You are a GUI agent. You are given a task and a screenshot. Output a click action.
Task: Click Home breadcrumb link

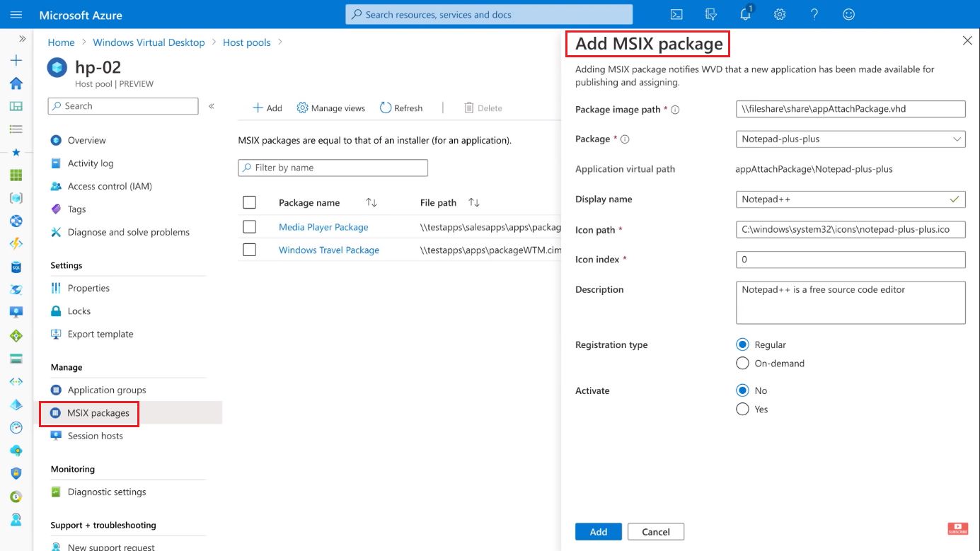(x=61, y=42)
